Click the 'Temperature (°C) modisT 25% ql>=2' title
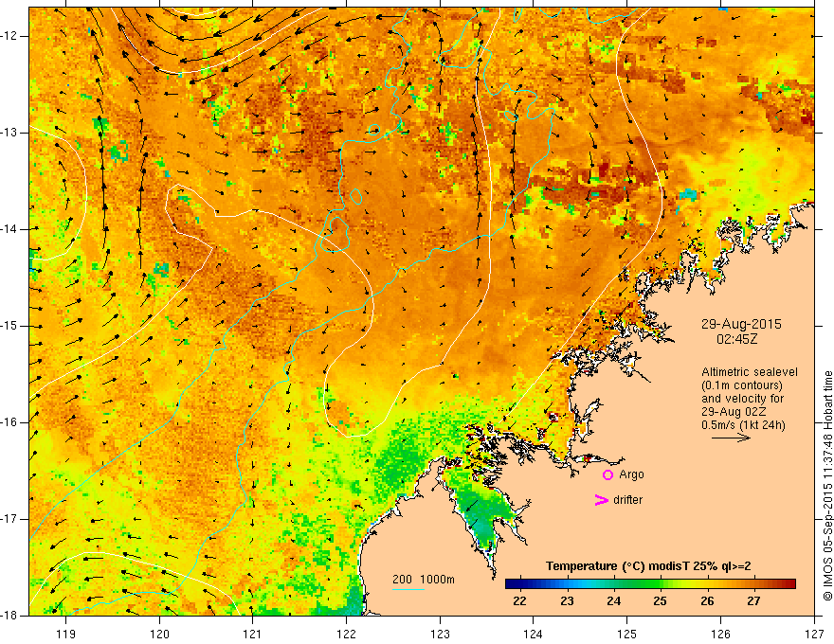 (x=648, y=566)
